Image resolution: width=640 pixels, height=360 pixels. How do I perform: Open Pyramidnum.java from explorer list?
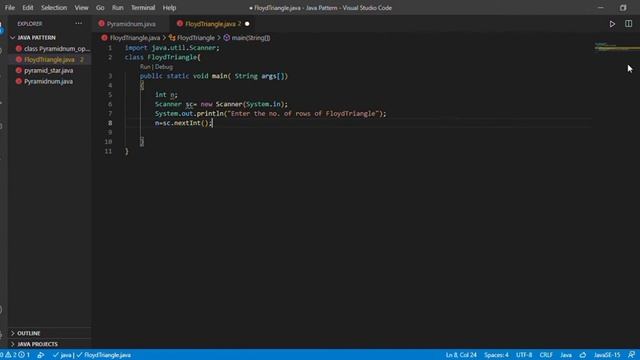click(50, 81)
